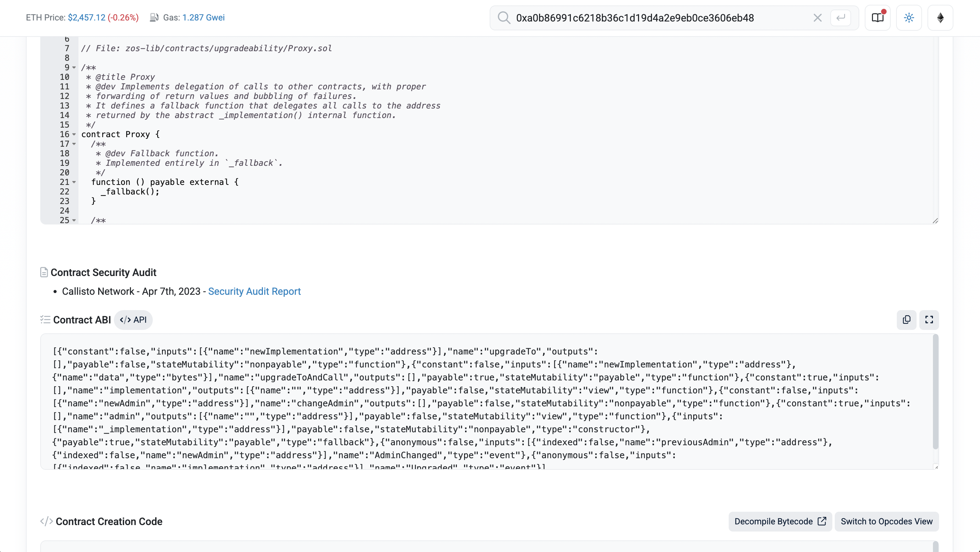Click Decompile Bytecode button
This screenshot has width=980, height=552.
pos(780,522)
